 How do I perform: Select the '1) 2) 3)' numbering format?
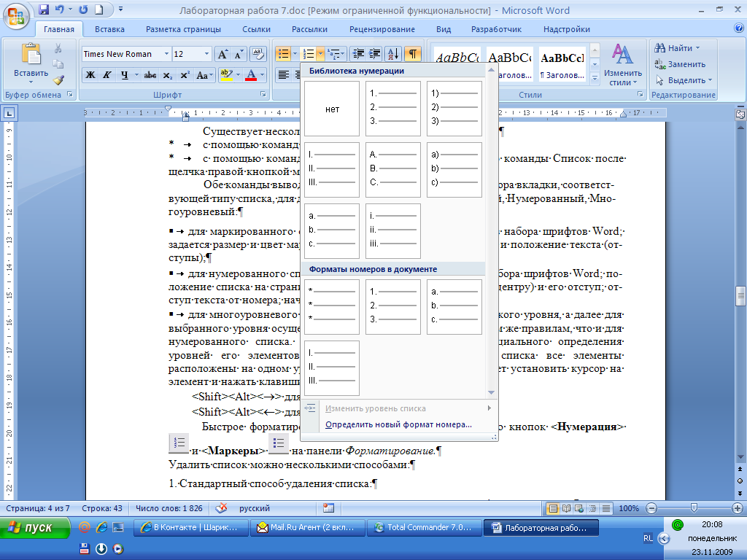(454, 109)
